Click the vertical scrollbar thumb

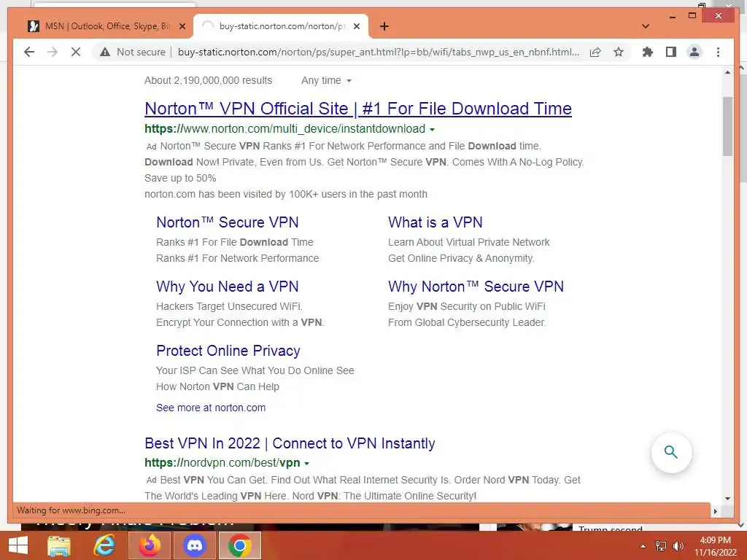tap(727, 126)
